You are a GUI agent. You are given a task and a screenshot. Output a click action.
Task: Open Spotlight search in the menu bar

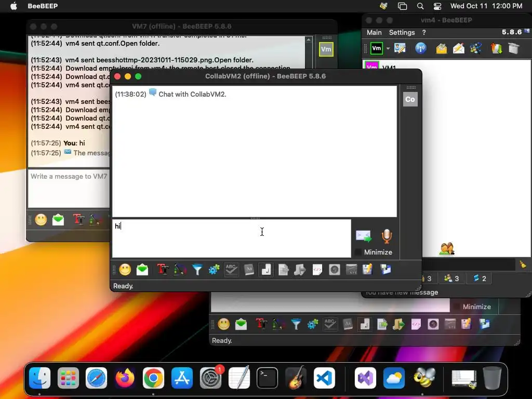click(420, 6)
